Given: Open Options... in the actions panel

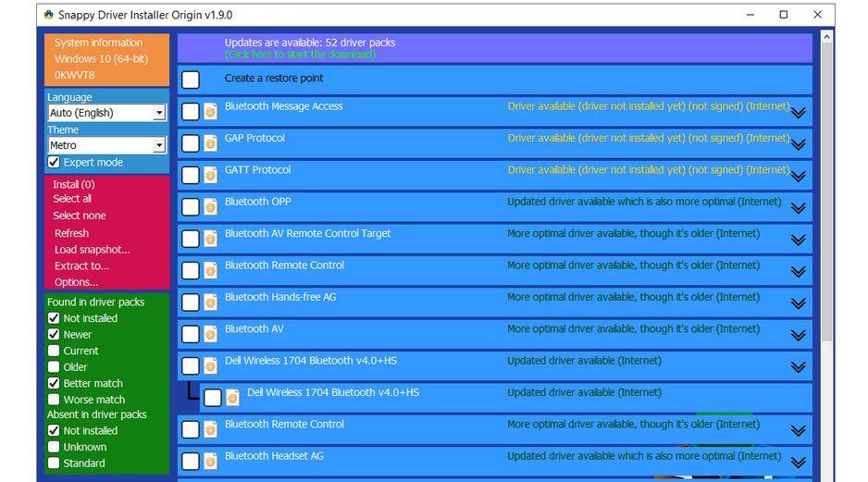Looking at the screenshot, I should pos(76,282).
